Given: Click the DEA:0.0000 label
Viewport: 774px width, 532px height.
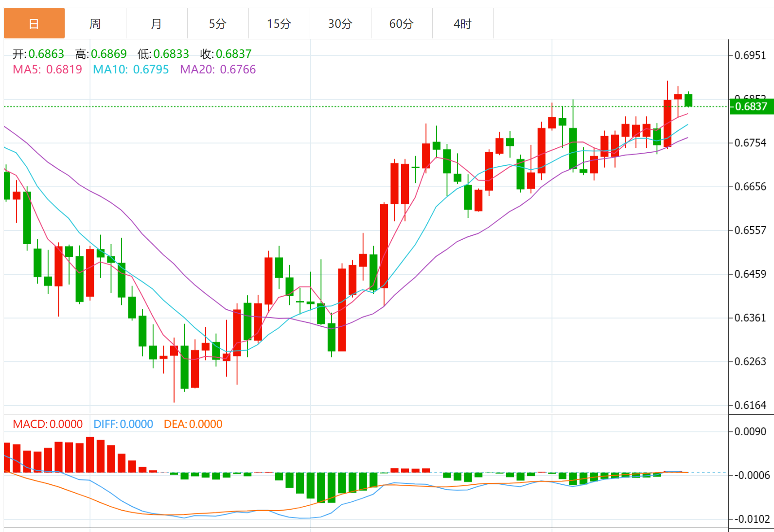Looking at the screenshot, I should coord(193,424).
